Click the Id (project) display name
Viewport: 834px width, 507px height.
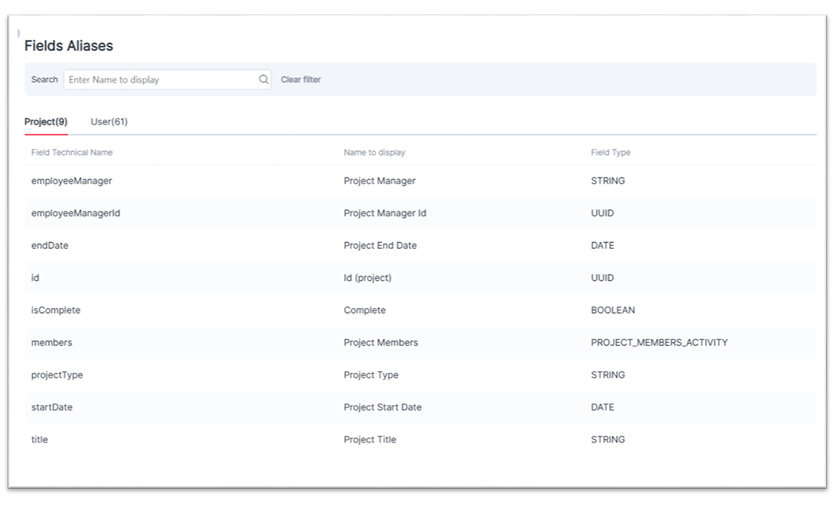pyautogui.click(x=367, y=278)
